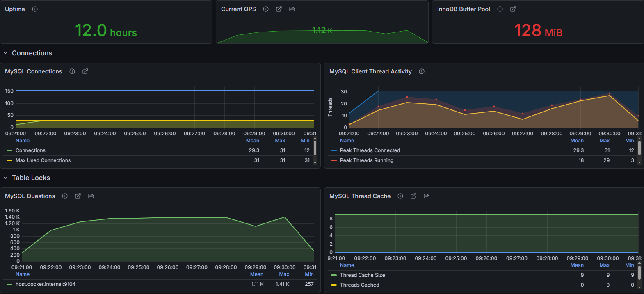Viewport: 644px width, 294px height.
Task: Show the InnoDB Buffer Pool info icon
Action: 500,9
